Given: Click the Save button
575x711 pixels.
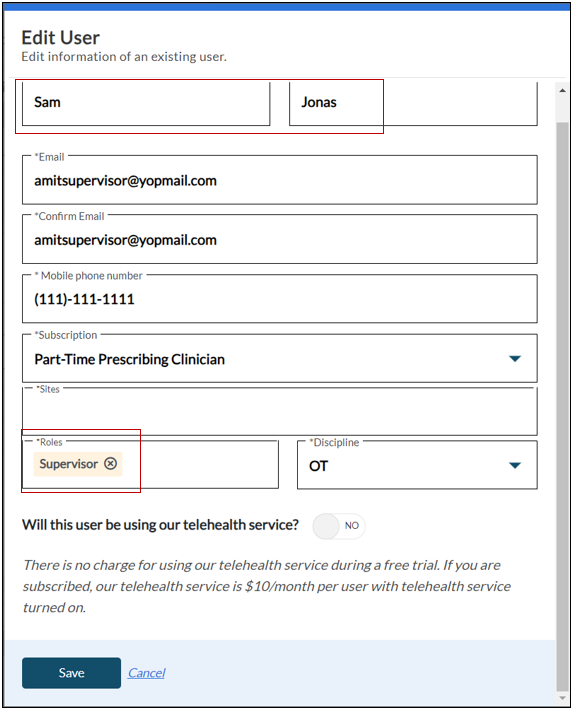Looking at the screenshot, I should 72,673.
